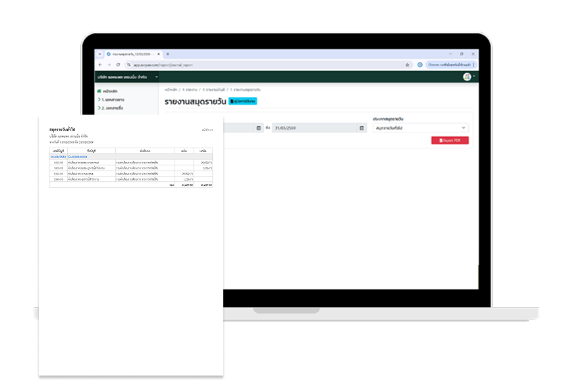Reload the page with the refresh icon

click(118, 65)
